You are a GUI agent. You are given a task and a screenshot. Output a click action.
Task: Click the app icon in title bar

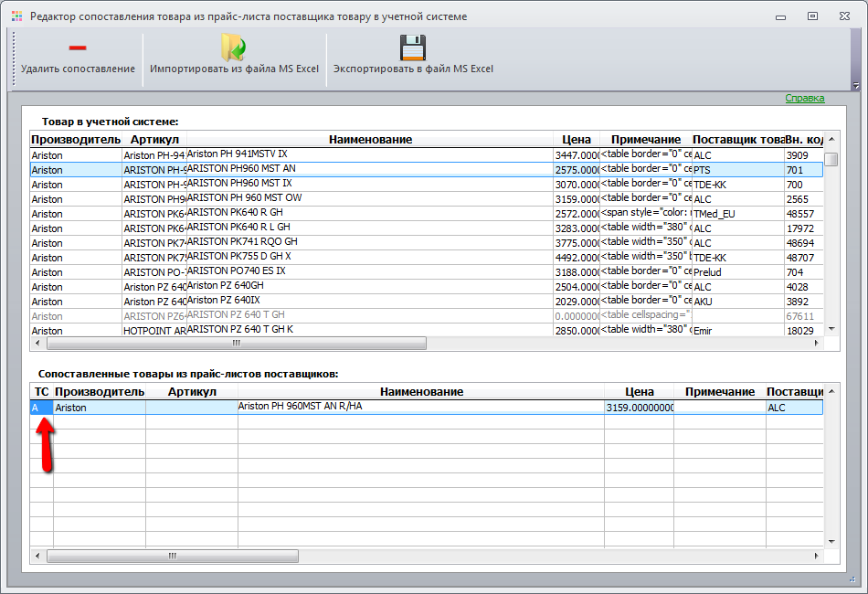[17, 16]
